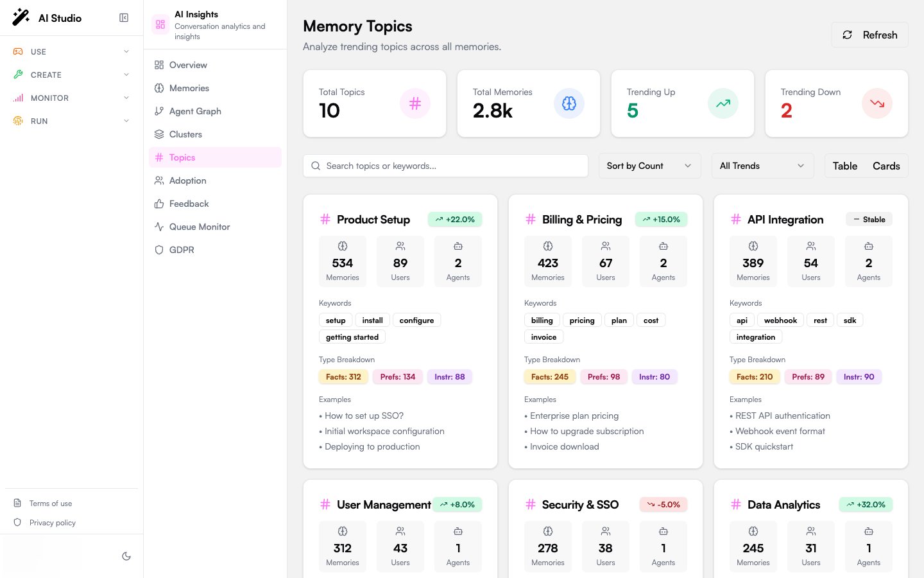Screen dimensions: 924x578
Task: Open the GDPR section
Action: [215, 250]
